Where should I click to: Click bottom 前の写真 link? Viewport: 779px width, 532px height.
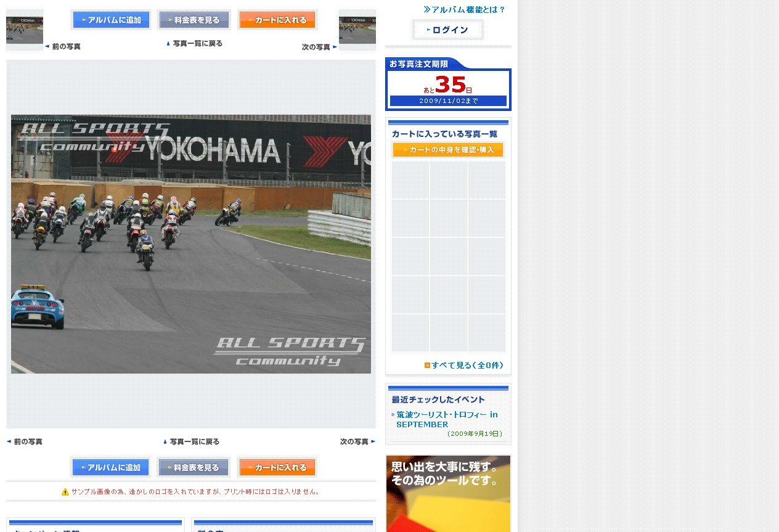[25, 441]
